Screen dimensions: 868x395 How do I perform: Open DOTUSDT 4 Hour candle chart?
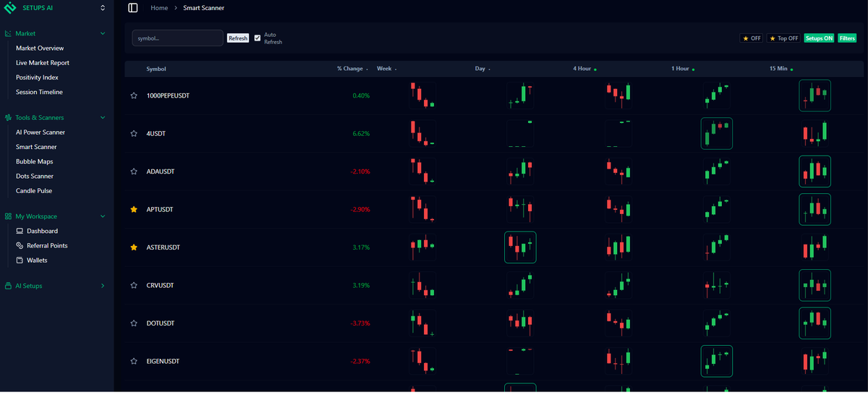(618, 323)
